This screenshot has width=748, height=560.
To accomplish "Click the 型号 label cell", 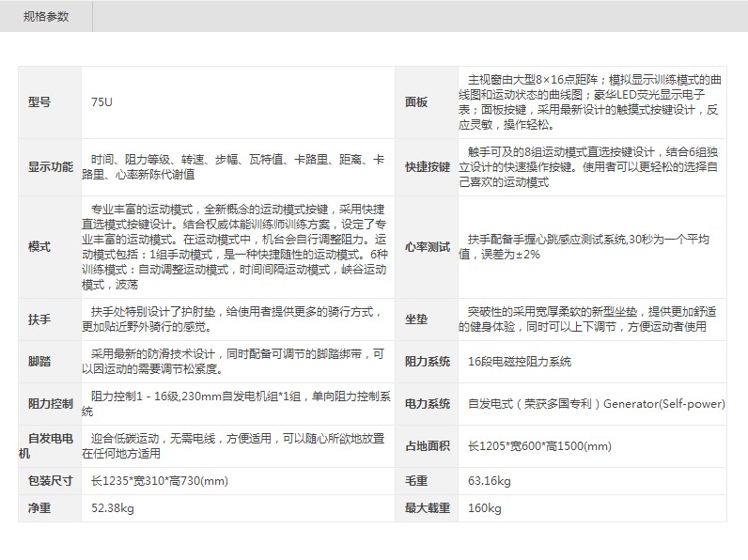I will click(x=39, y=101).
